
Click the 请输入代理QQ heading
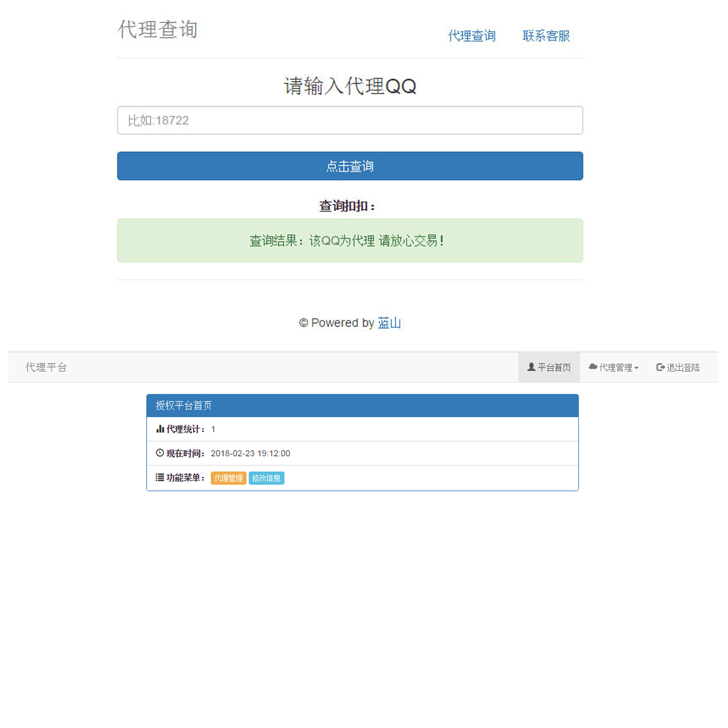pos(350,86)
